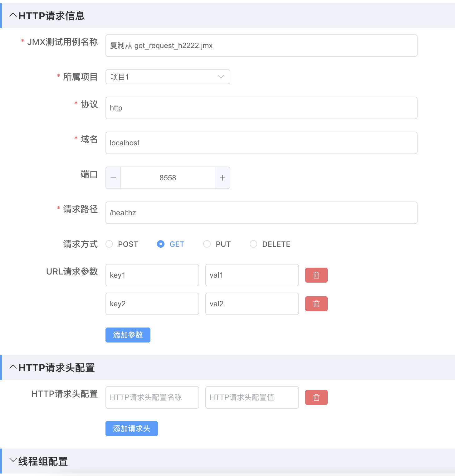Select the GET request method
Screen dimensions: 455x476
pyautogui.click(x=171, y=244)
